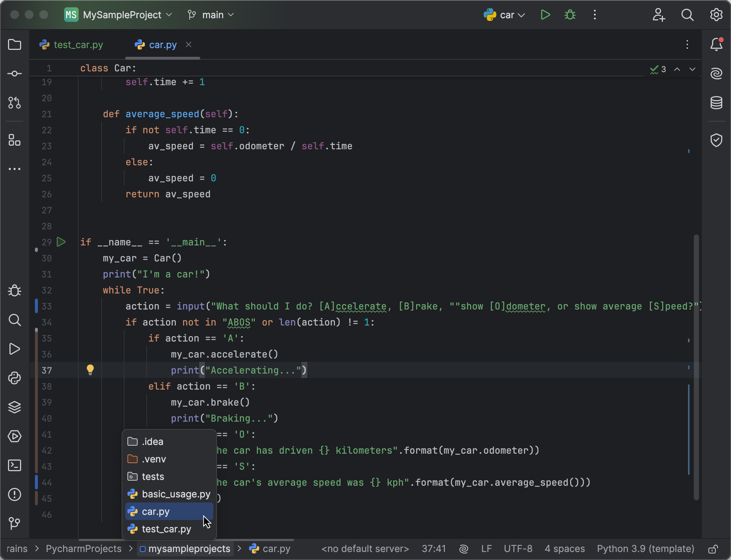
Task: Start a Code With Me session
Action: (x=659, y=15)
